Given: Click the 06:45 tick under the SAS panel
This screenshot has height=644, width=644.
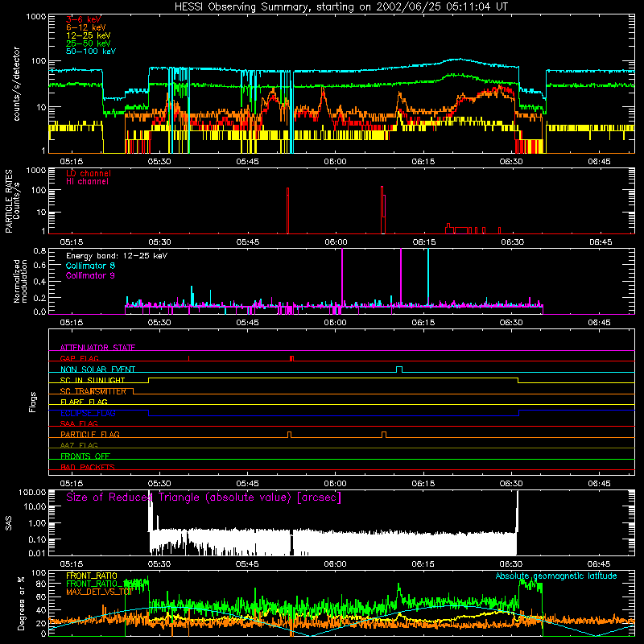Looking at the screenshot, I should tap(599, 564).
